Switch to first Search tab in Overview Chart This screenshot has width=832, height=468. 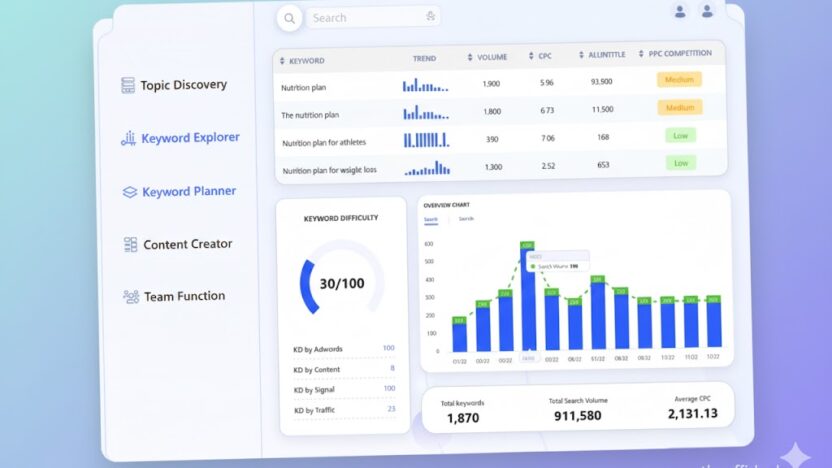point(431,219)
